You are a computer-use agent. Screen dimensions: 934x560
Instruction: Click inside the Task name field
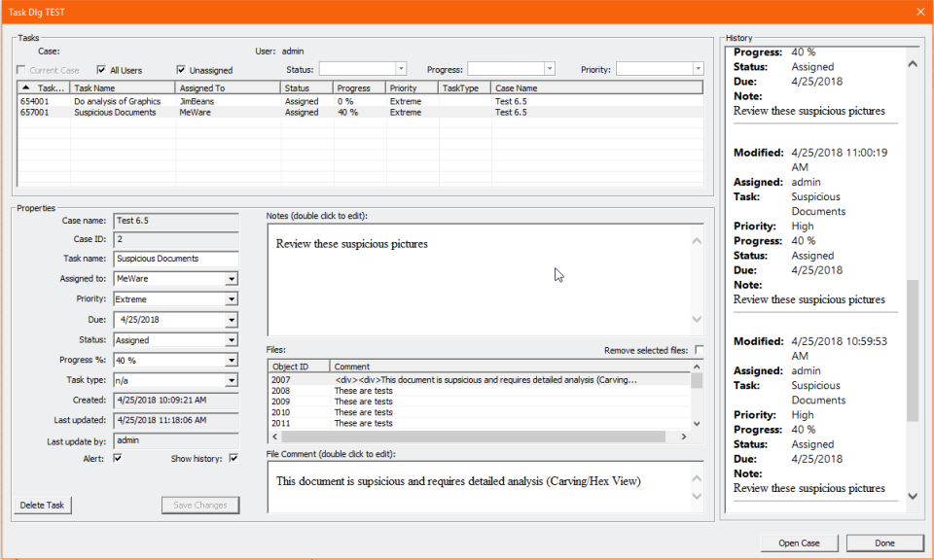tap(175, 259)
